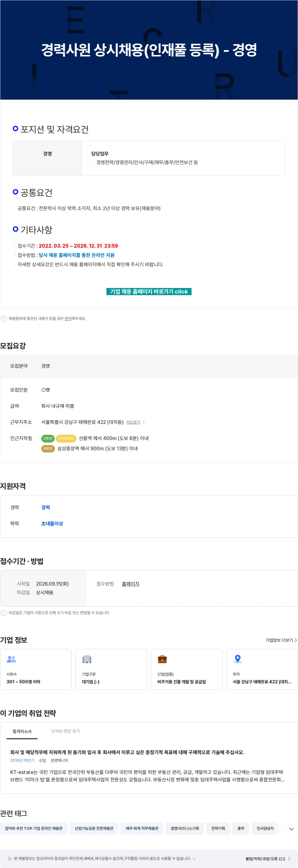The width and height of the screenshot is (298, 868).
Task: Click the start date 2026.09.15(화)
Action: [x=52, y=584]
